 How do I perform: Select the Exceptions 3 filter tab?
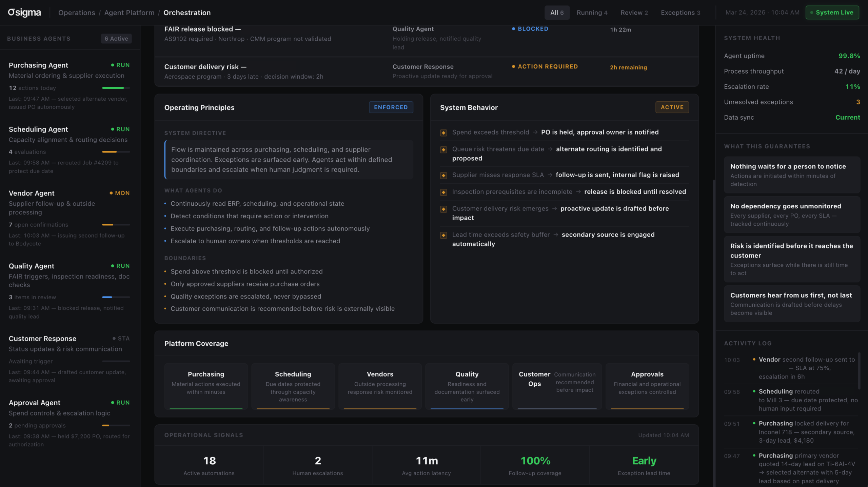(x=680, y=13)
